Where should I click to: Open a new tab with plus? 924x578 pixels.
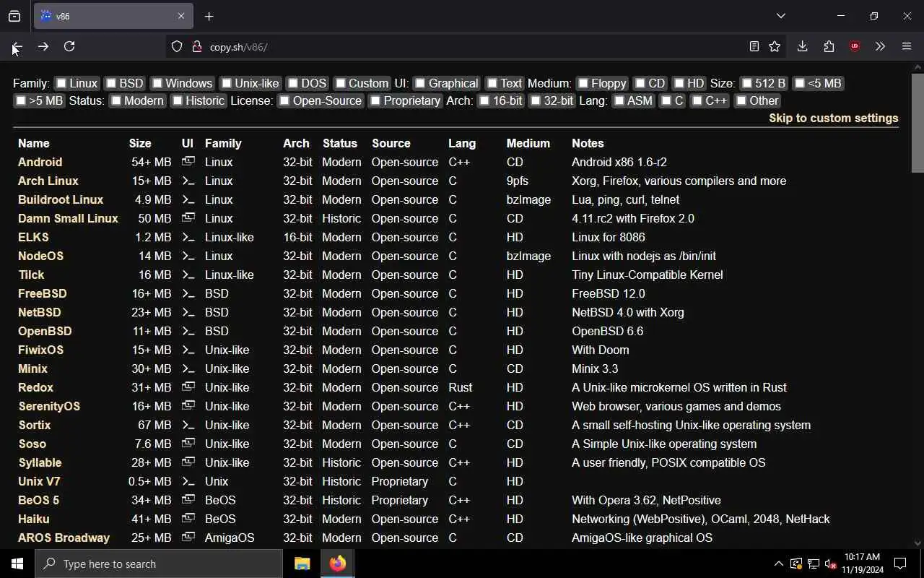point(209,16)
